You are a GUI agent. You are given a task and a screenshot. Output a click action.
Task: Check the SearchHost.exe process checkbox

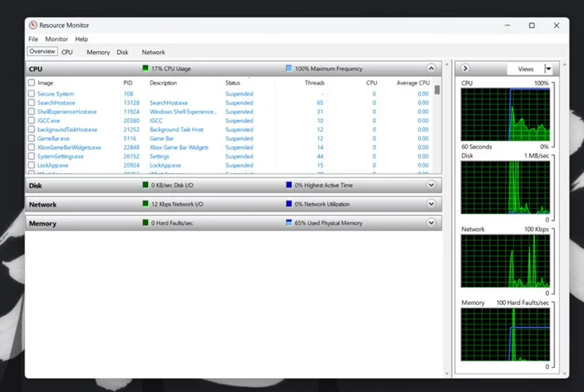pyautogui.click(x=31, y=103)
